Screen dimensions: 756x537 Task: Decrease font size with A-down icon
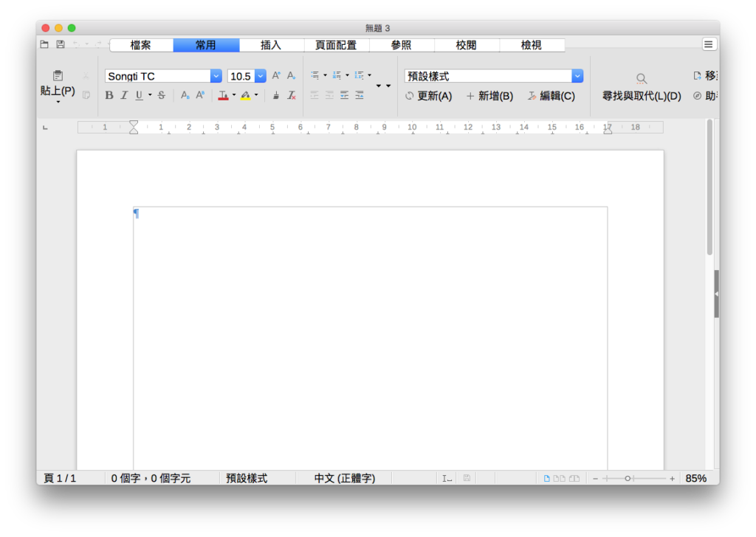[291, 76]
